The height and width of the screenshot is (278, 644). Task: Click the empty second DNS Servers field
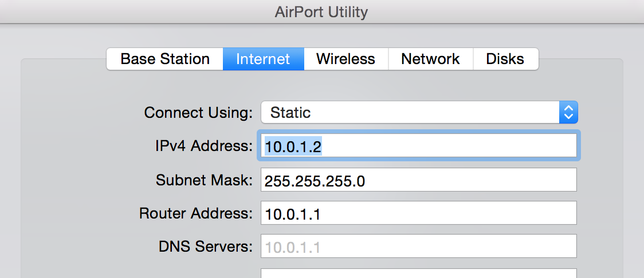(x=419, y=273)
